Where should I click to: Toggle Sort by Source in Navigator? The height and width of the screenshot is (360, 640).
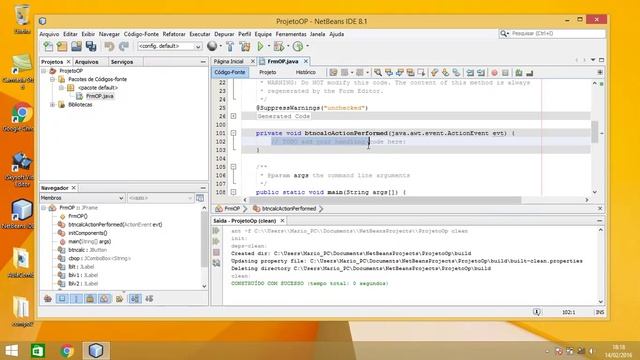click(x=149, y=299)
